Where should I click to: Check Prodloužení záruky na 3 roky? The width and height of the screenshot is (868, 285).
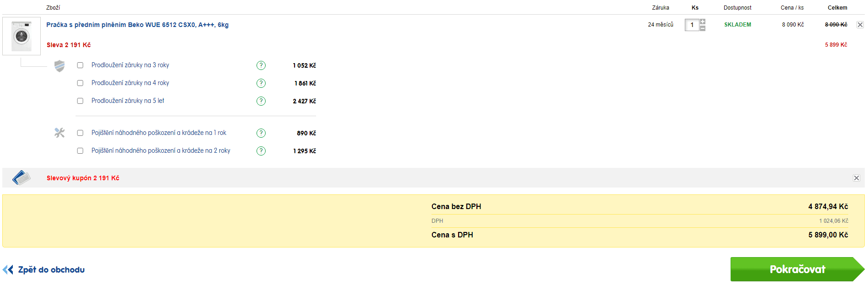coord(80,65)
